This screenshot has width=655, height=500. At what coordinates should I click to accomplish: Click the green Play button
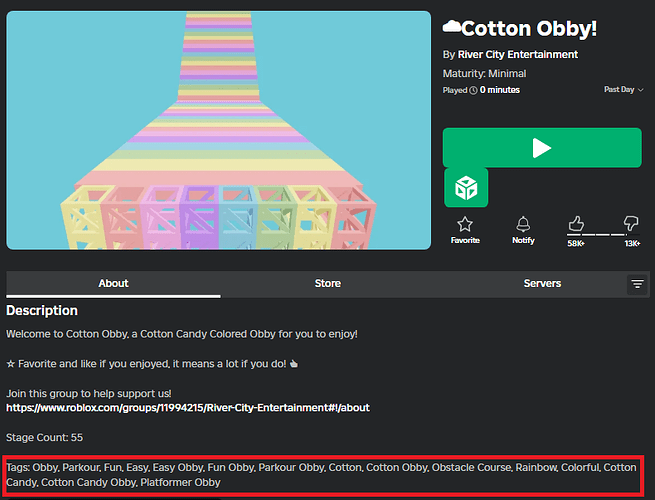pos(542,148)
